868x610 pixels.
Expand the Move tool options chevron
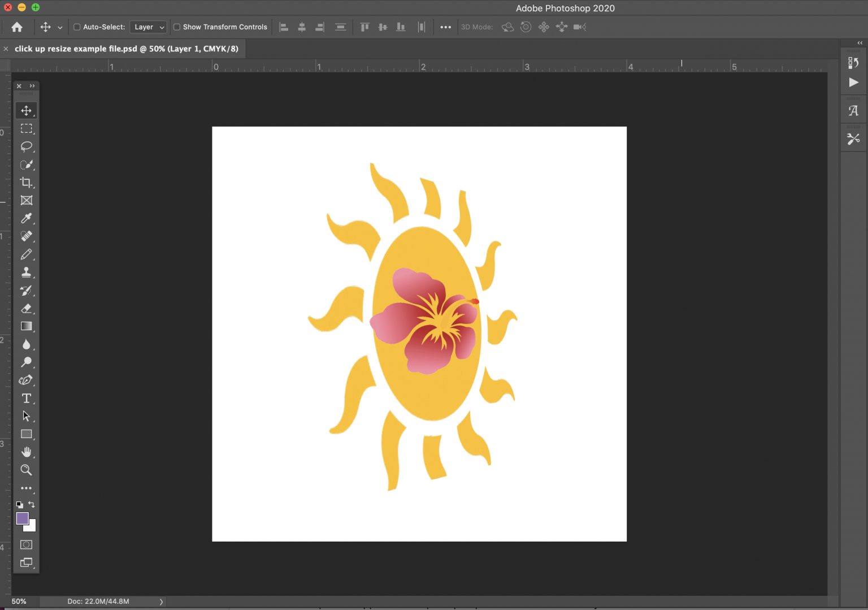click(x=60, y=27)
